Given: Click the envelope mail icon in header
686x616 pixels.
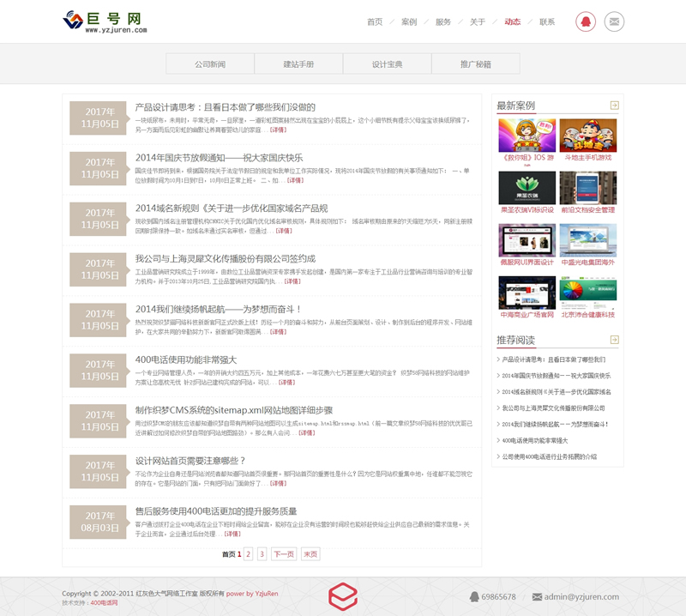Looking at the screenshot, I should (614, 21).
